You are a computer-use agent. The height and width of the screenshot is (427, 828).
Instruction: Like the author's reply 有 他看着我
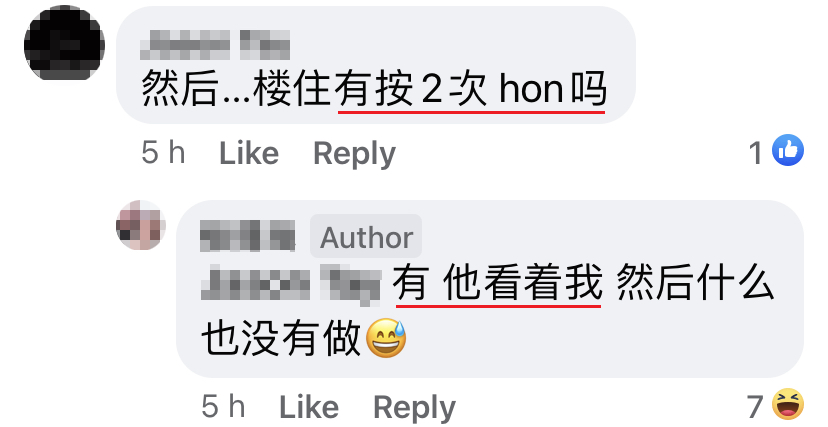coord(308,407)
